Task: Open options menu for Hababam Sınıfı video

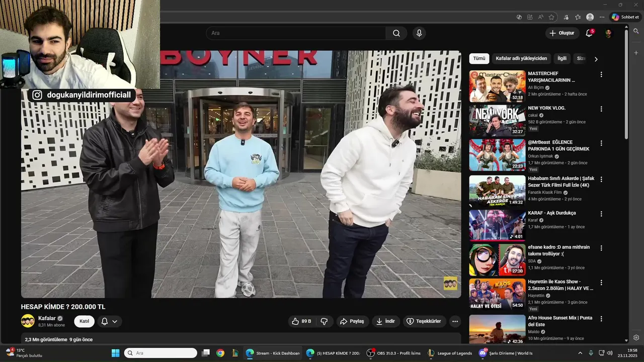Action: point(601,179)
